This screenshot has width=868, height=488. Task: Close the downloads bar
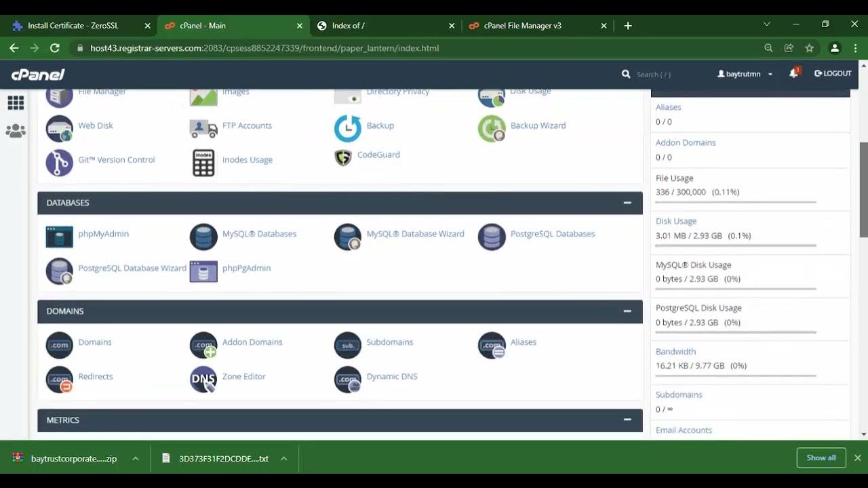(x=857, y=458)
